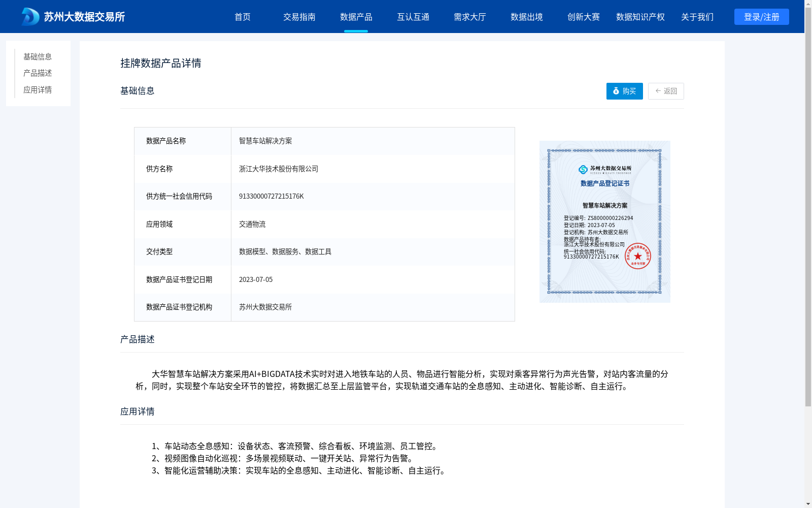Click the vertical page scrollbar thumb
The width and height of the screenshot is (812, 508).
point(808,207)
